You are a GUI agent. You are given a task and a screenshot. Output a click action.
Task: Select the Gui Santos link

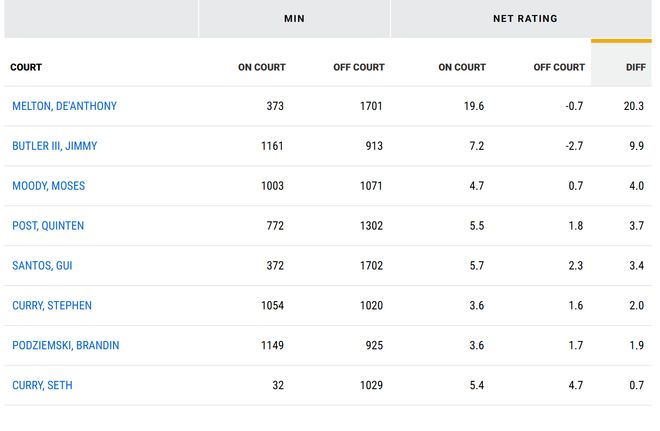point(42,266)
